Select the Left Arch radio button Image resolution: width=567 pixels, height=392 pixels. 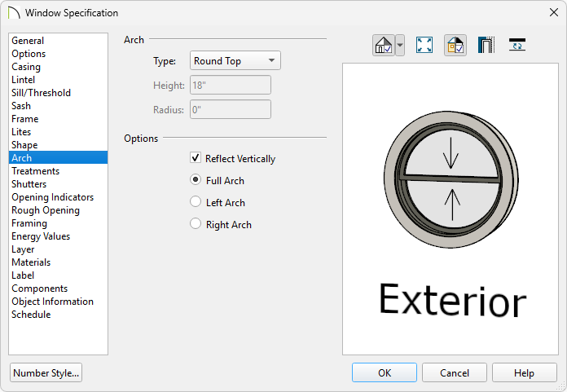(x=196, y=202)
